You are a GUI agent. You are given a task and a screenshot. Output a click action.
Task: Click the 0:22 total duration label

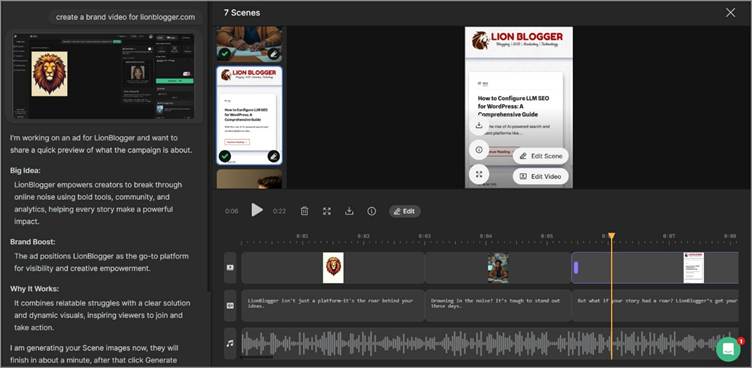[279, 211]
